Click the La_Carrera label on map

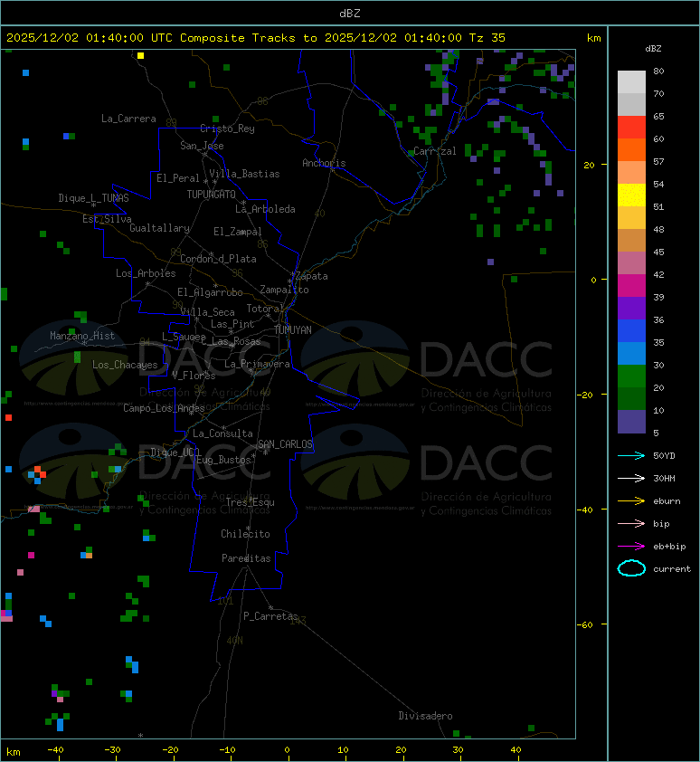(x=128, y=119)
